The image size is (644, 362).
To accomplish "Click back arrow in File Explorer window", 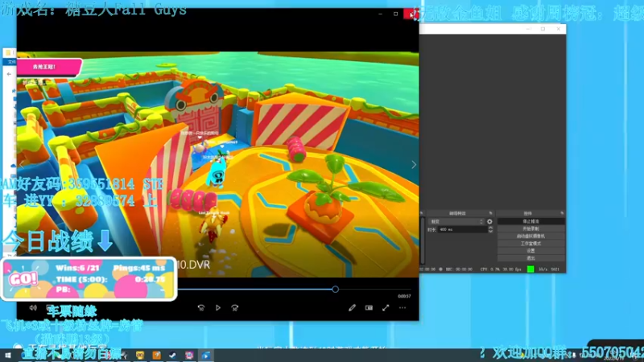I will 9,74.
